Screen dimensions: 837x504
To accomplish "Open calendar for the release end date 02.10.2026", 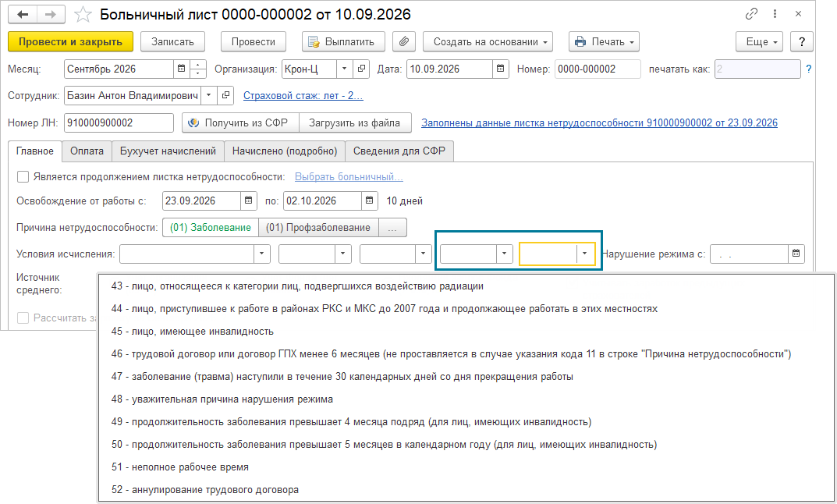I will pos(370,201).
